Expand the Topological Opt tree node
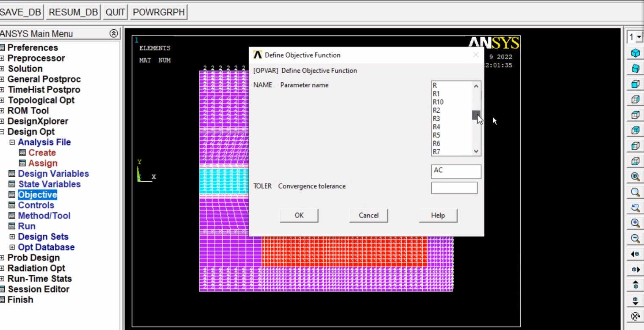The width and height of the screenshot is (644, 330). pos(2,100)
